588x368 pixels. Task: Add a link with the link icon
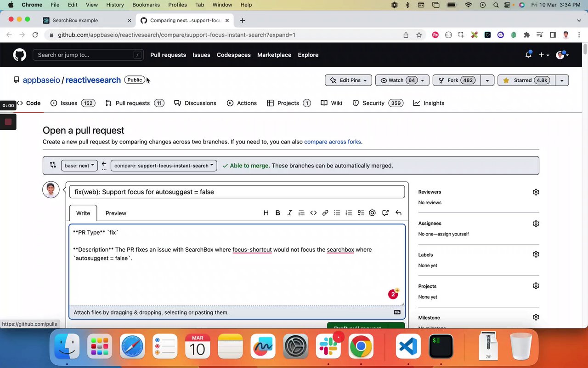[x=325, y=213]
